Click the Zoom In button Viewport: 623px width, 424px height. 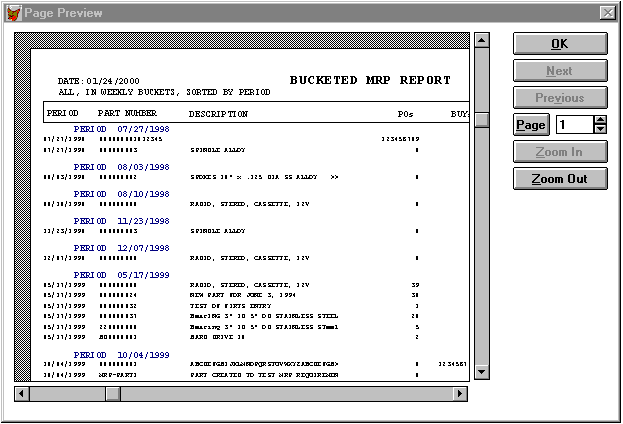(x=560, y=152)
